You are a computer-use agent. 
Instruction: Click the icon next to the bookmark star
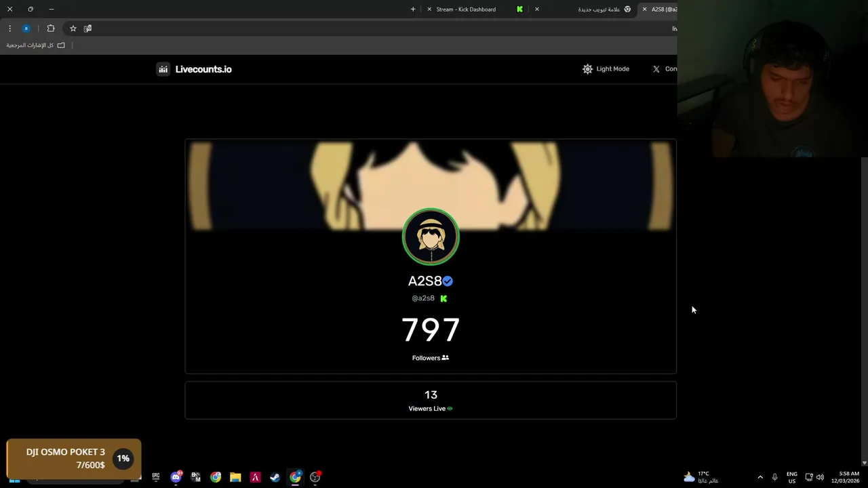pyautogui.click(x=87, y=28)
